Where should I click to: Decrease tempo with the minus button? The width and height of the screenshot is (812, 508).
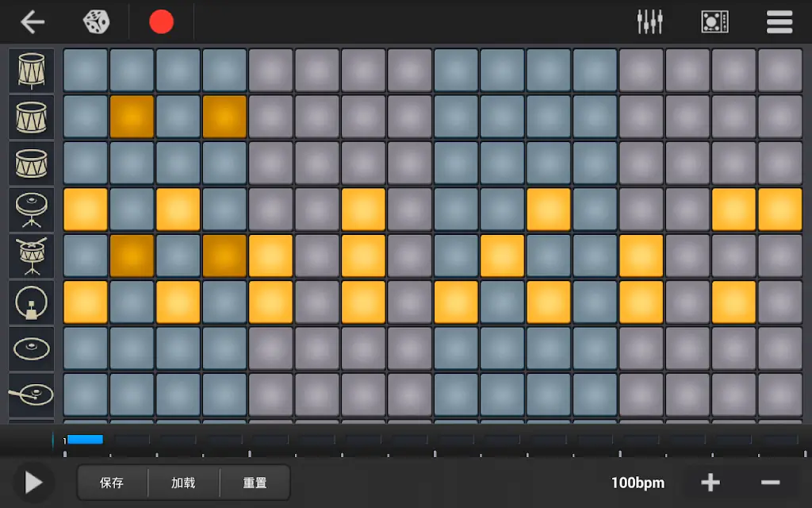pos(770,483)
